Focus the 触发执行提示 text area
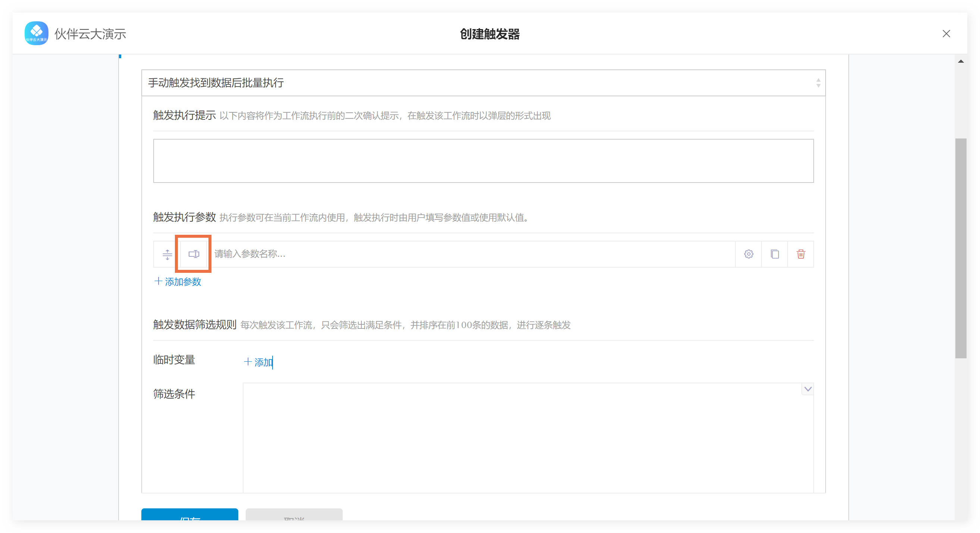Viewport: 980px width, 533px height. coord(483,160)
